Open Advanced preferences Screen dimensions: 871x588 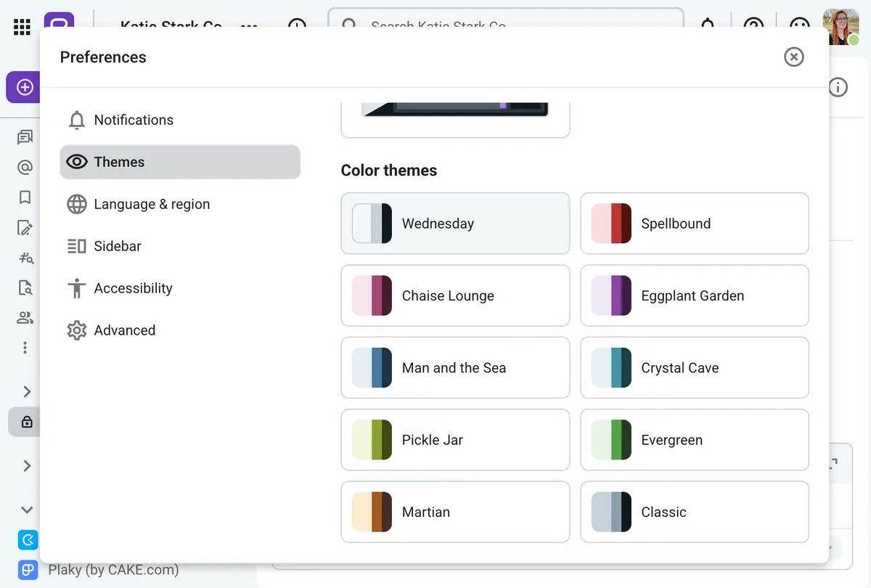point(124,330)
